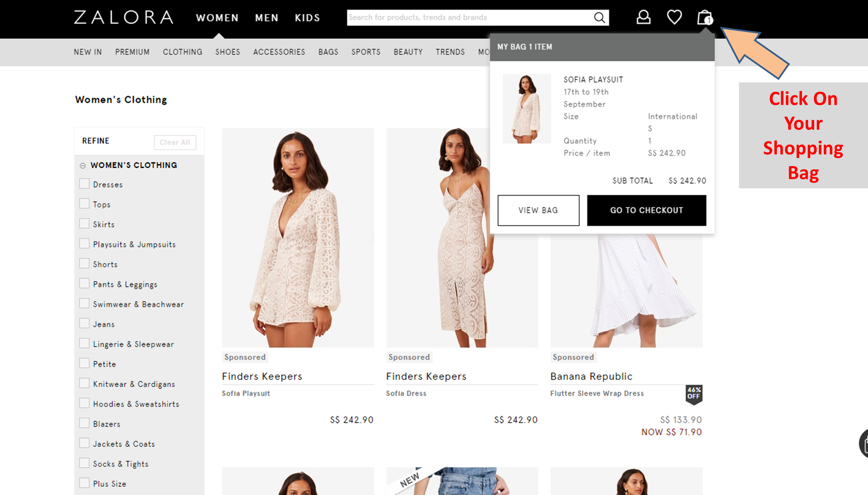Click the SUB TOTAL S$ 242.90 amount
Viewport: 868px width, 495px height.
687,181
